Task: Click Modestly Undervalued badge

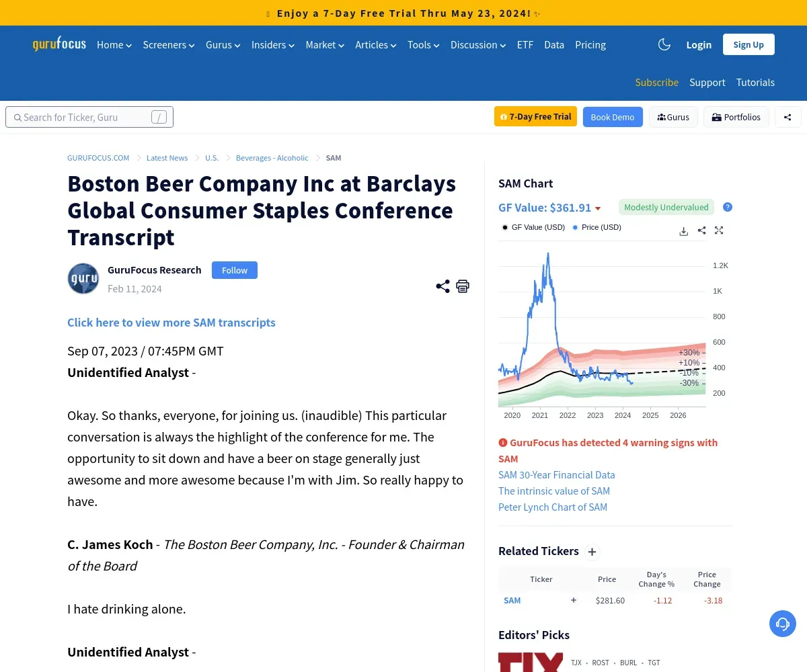Action: (666, 207)
